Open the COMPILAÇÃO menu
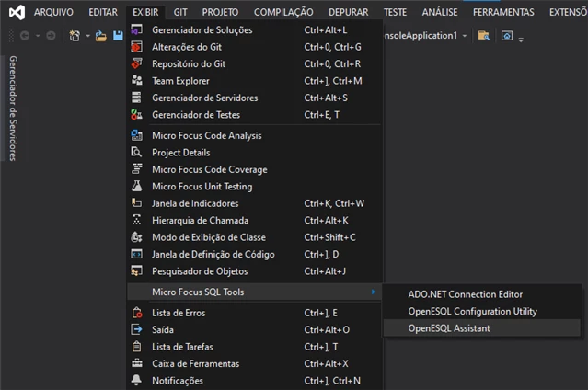 click(283, 12)
